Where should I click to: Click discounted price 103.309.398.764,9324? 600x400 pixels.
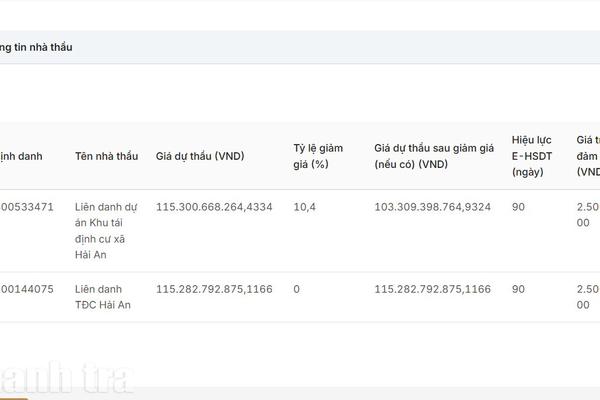point(432,207)
